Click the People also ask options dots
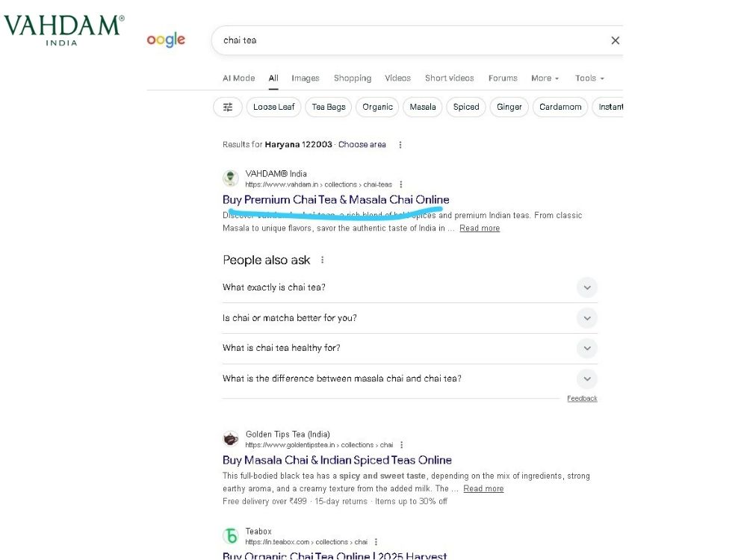 coord(323,260)
